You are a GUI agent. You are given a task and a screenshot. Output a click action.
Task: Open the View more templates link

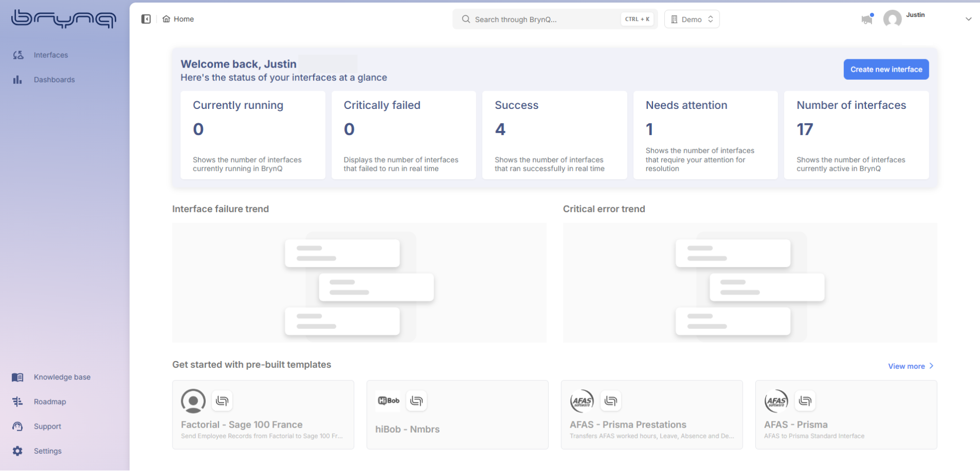[910, 366]
